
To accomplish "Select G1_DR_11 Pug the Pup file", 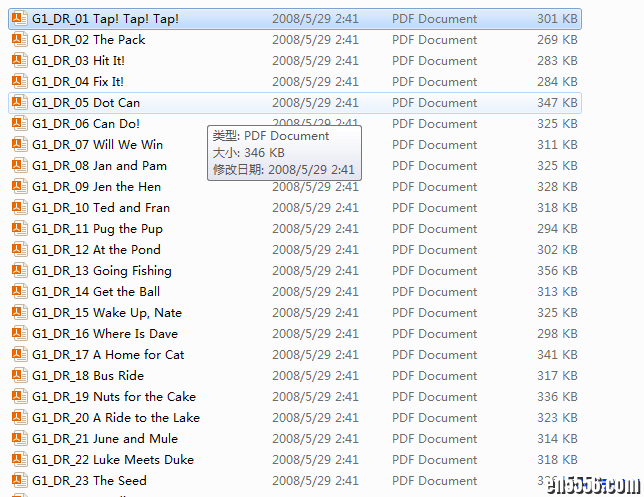I will coord(97,229).
